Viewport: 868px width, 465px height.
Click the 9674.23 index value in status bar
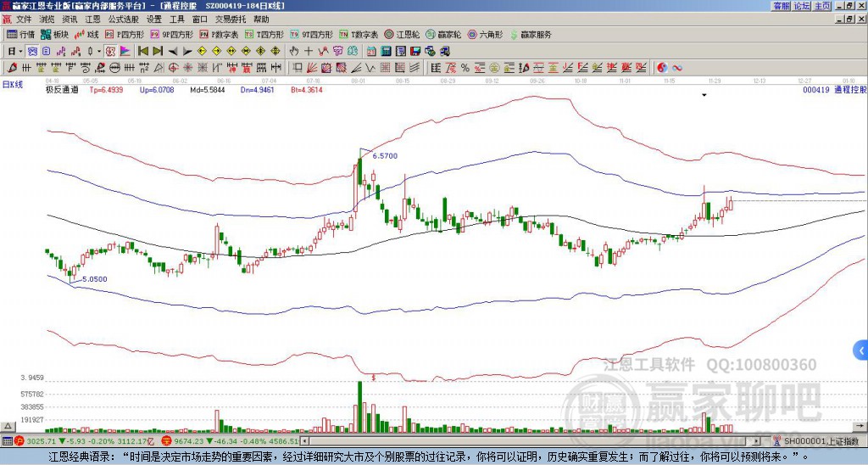click(189, 441)
